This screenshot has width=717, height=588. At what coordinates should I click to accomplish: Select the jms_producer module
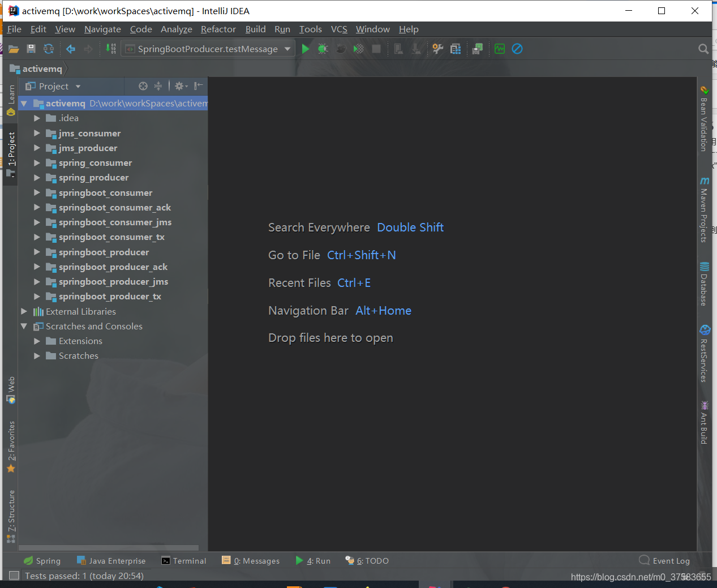(88, 148)
